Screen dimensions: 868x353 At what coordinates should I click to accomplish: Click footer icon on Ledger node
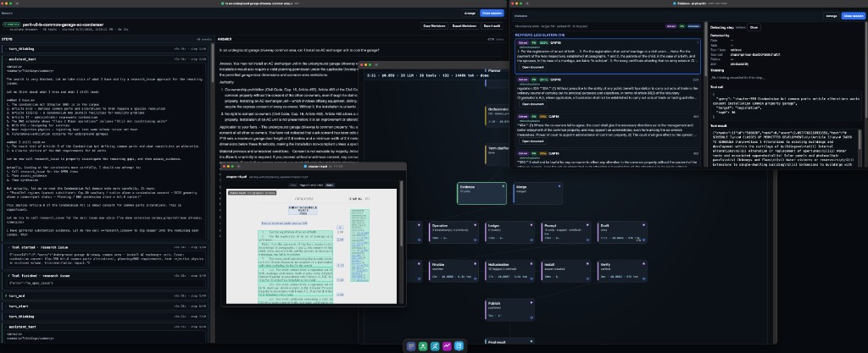point(531,240)
